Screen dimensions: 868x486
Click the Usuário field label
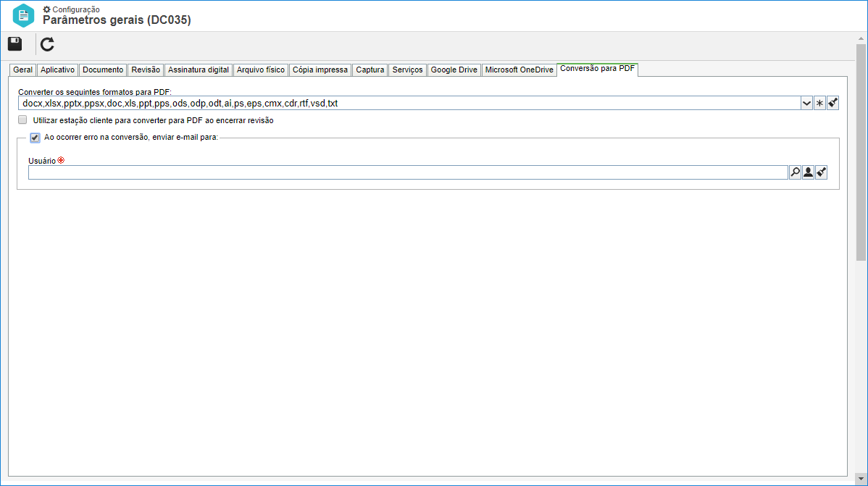(x=42, y=161)
